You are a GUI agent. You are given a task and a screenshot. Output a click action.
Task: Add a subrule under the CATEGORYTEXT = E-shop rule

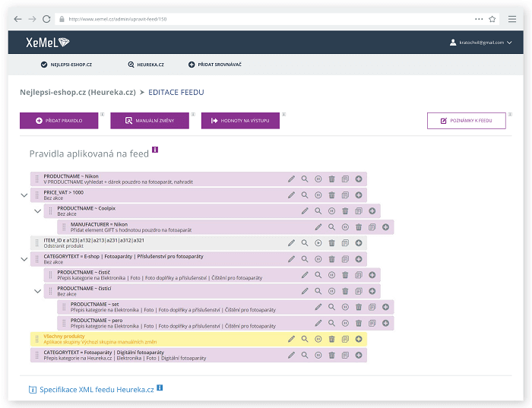tap(359, 259)
